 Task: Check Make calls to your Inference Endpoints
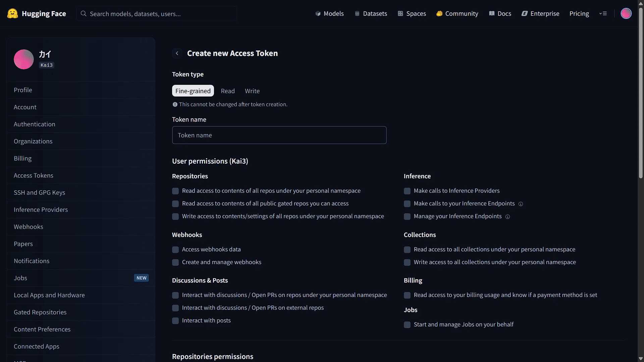tap(407, 204)
